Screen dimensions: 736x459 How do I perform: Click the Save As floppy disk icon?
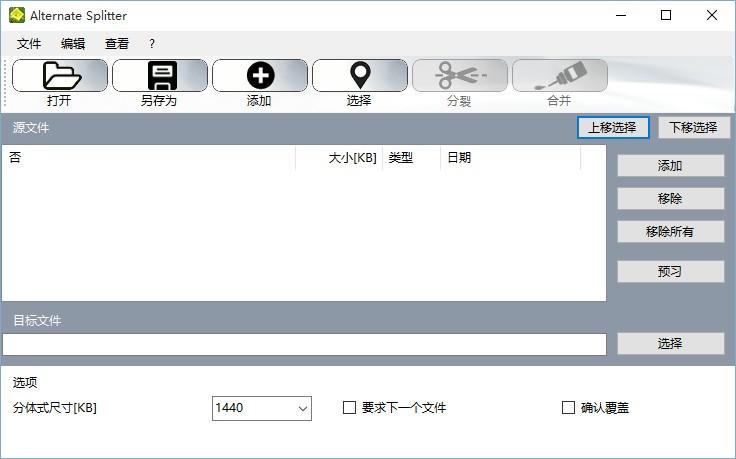point(160,76)
